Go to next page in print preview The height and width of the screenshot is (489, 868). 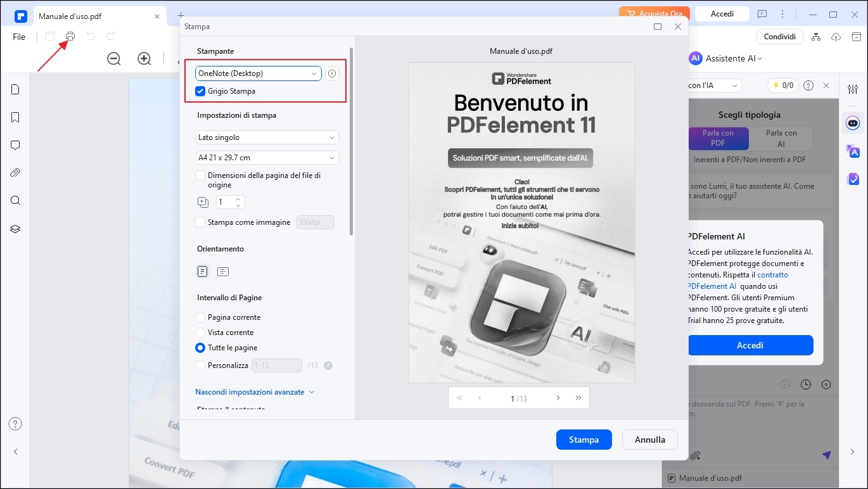tap(558, 398)
